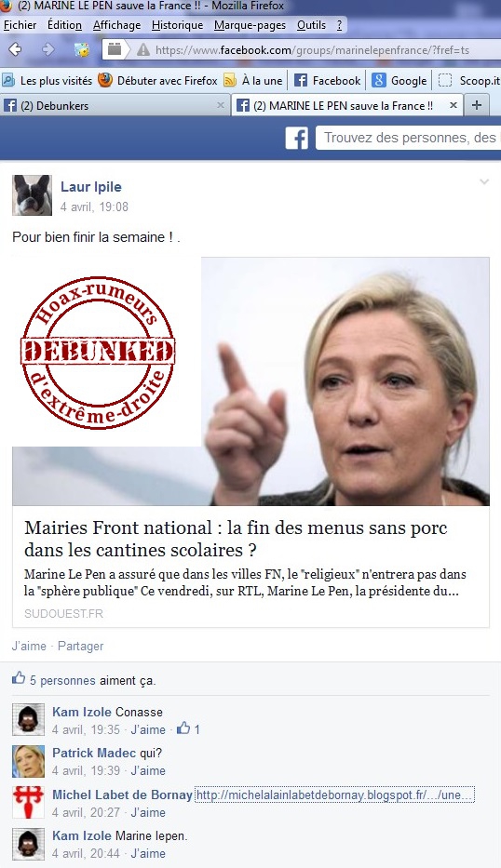This screenshot has width=501, height=868.
Task: Click the browser back arrow button
Action: pos(16,49)
